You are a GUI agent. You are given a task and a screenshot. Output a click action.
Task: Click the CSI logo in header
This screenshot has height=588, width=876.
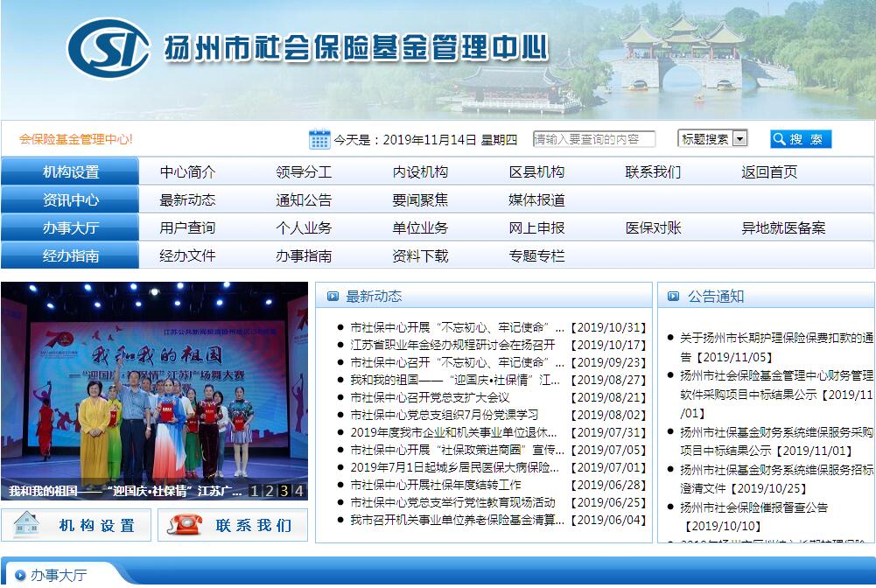coord(108,47)
